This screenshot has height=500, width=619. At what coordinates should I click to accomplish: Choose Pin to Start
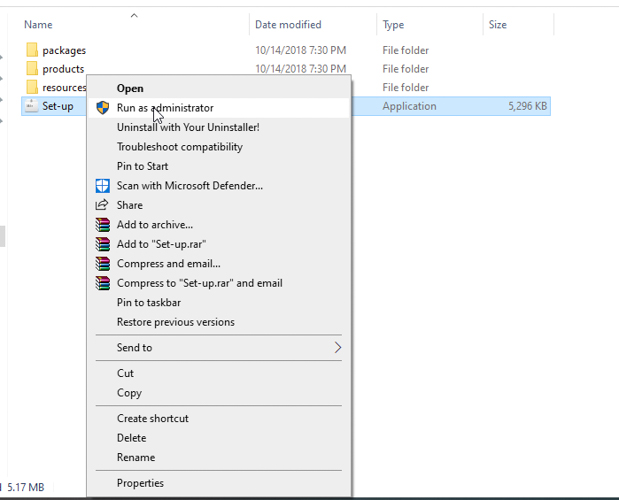(219, 166)
